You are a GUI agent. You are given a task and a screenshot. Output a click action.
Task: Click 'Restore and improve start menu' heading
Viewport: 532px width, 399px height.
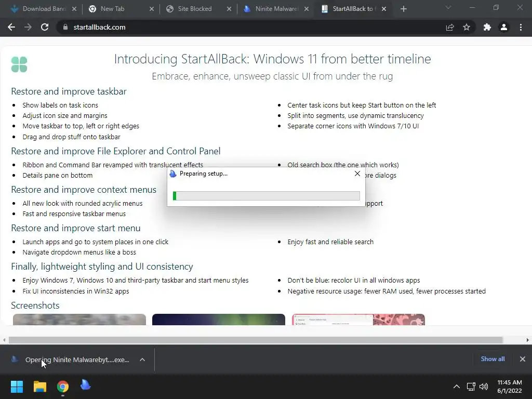(76, 228)
